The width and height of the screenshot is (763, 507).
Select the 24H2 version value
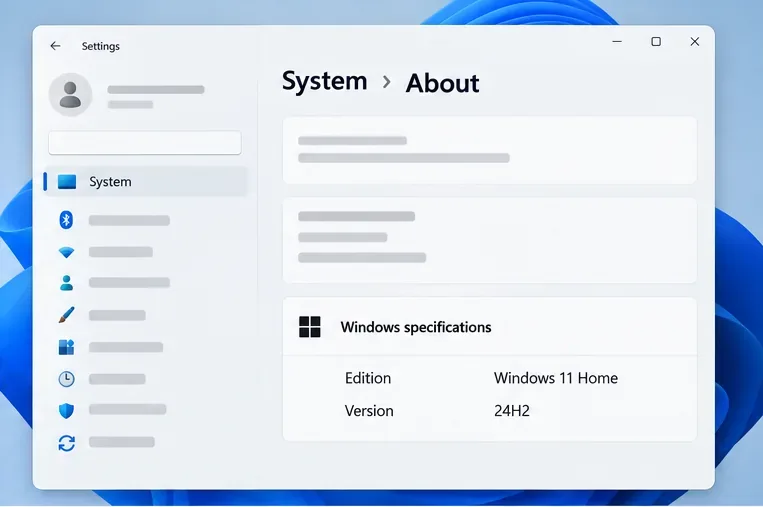[511, 411]
